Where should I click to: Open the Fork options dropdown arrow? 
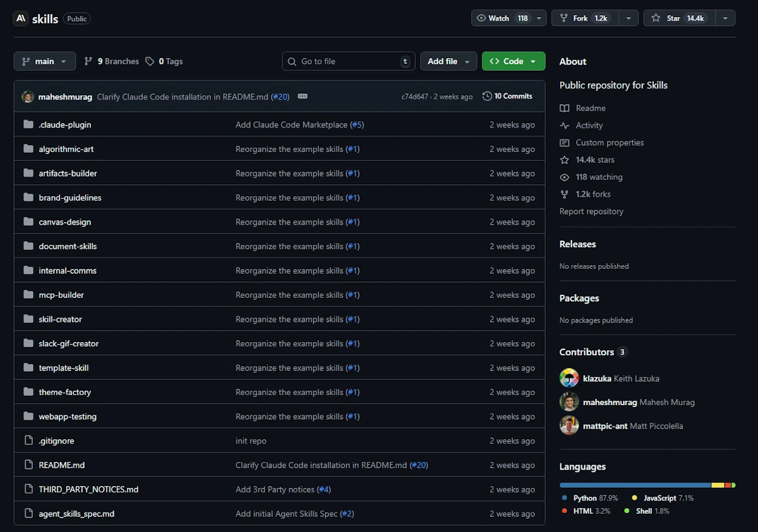coord(629,18)
